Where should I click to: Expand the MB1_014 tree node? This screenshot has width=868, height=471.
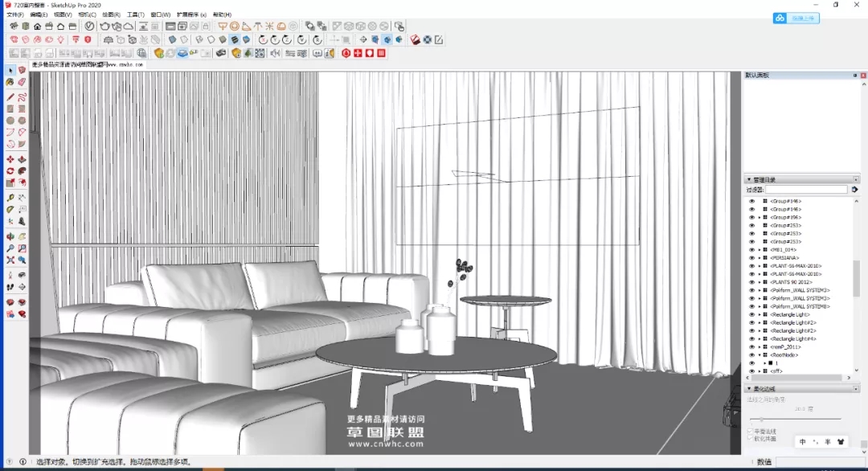pyautogui.click(x=759, y=249)
